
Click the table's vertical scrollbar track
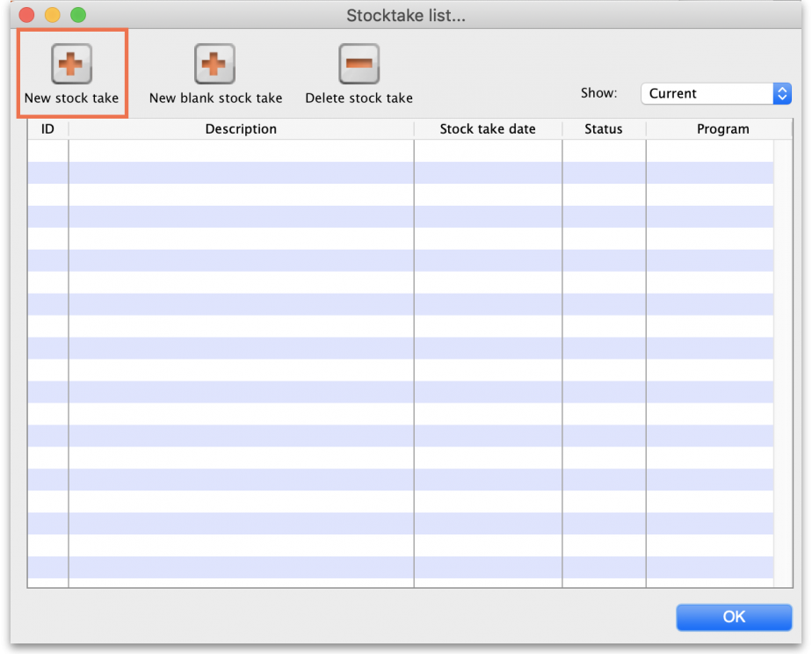point(782,352)
